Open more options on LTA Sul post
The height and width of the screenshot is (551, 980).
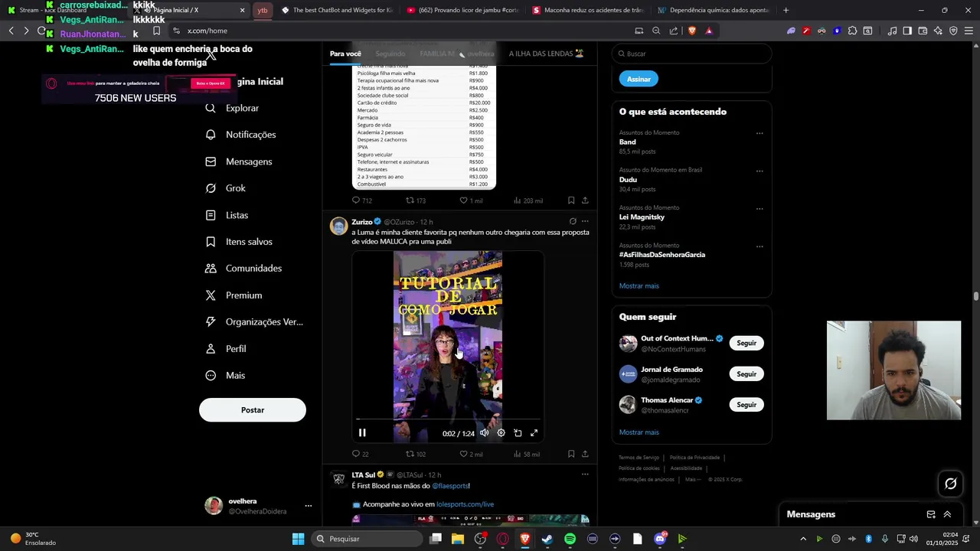point(585,474)
